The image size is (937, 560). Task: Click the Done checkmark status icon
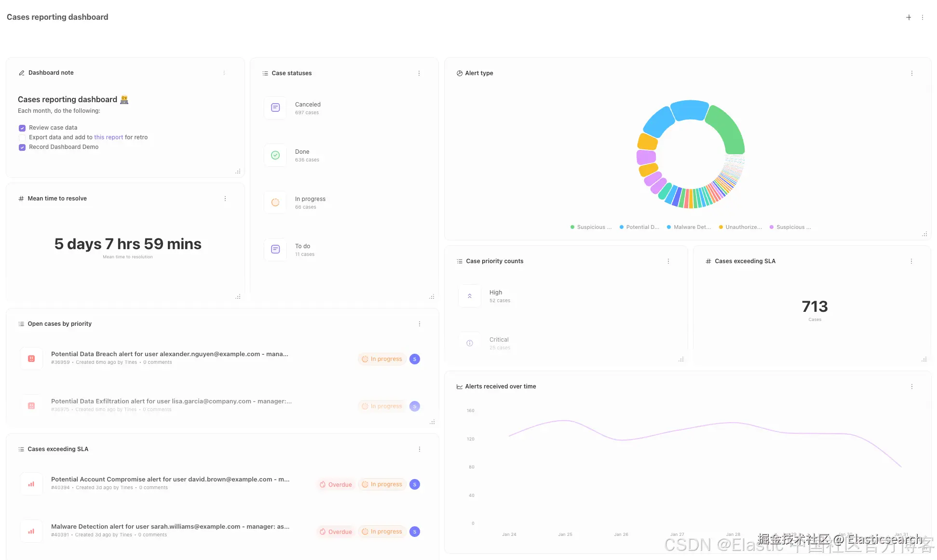(x=275, y=155)
